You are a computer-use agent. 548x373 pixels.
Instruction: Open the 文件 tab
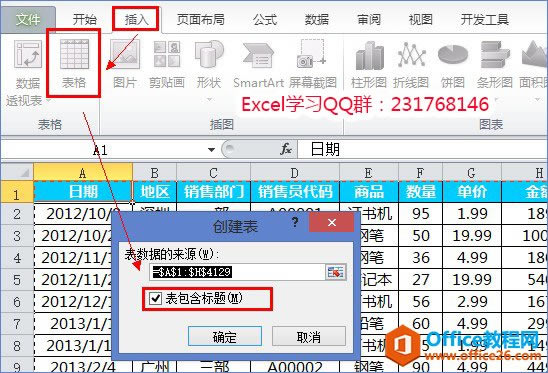pyautogui.click(x=28, y=19)
